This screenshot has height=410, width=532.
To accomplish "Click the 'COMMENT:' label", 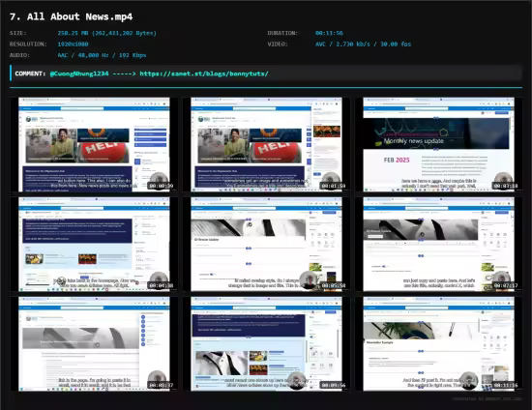I will (30, 73).
